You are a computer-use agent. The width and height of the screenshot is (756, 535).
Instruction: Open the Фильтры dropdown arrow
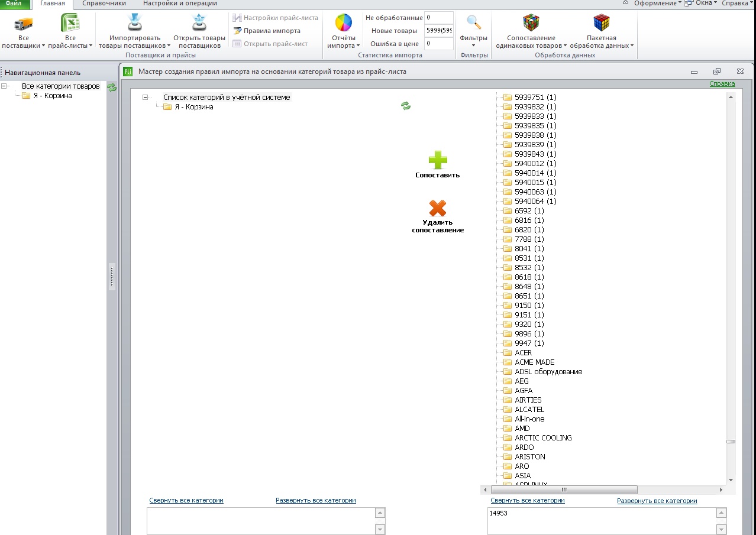coord(473,46)
